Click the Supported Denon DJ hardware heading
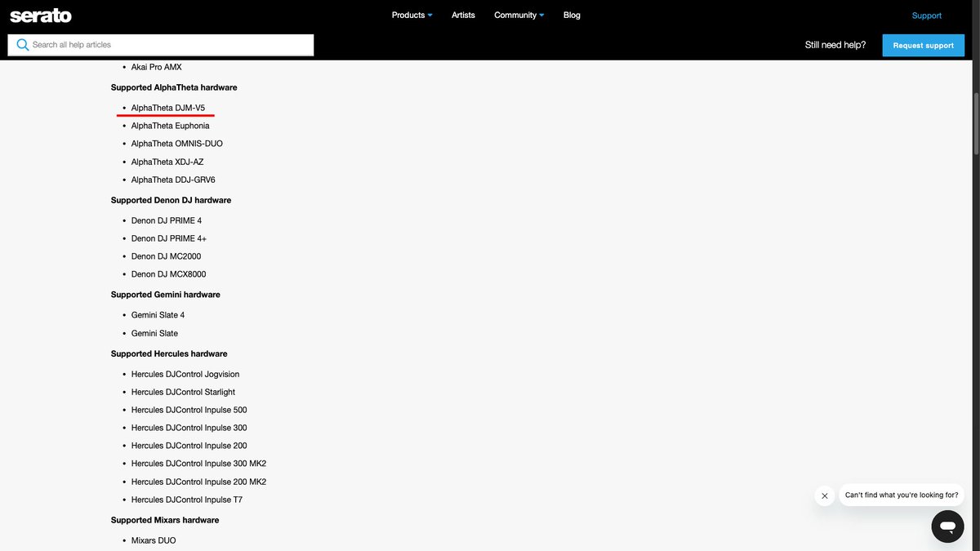Viewport: 980px width, 551px height. pyautogui.click(x=171, y=200)
